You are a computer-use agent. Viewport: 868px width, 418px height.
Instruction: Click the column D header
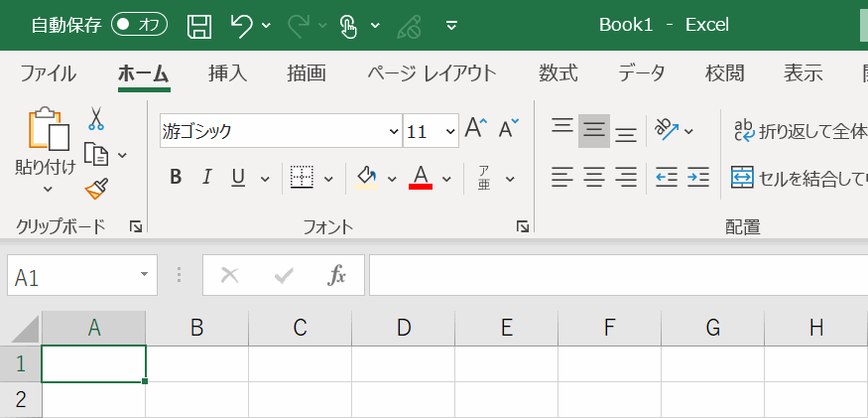tap(403, 328)
